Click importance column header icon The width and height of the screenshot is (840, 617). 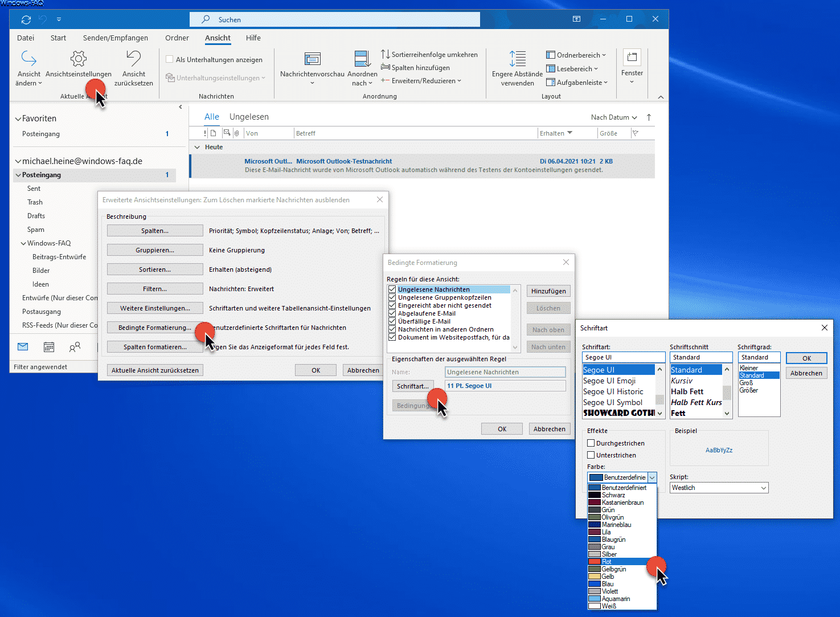[x=206, y=133]
